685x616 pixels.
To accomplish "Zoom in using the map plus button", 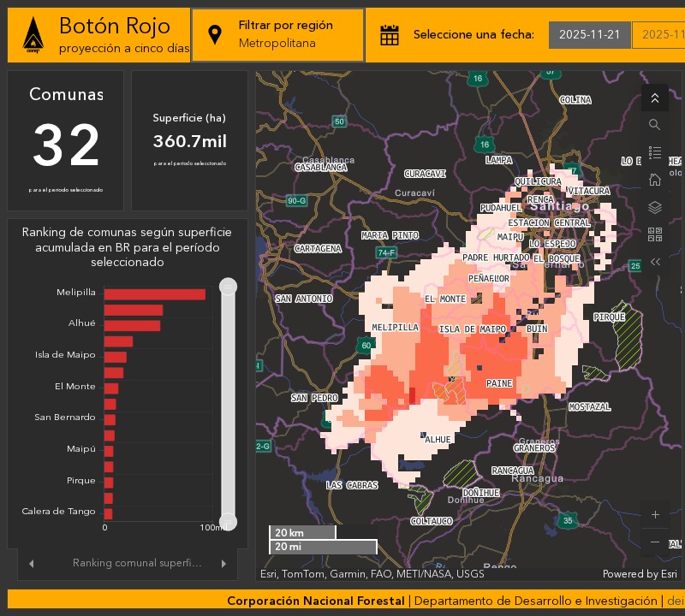I will coord(655,514).
